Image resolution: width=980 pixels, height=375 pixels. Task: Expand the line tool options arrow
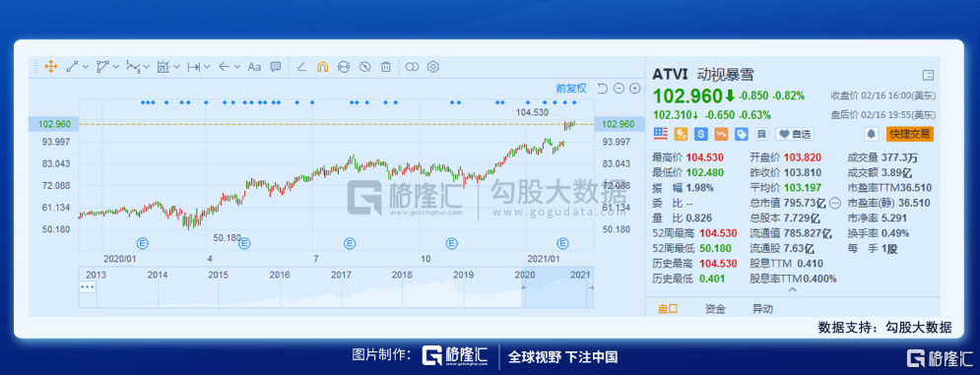pyautogui.click(x=86, y=67)
